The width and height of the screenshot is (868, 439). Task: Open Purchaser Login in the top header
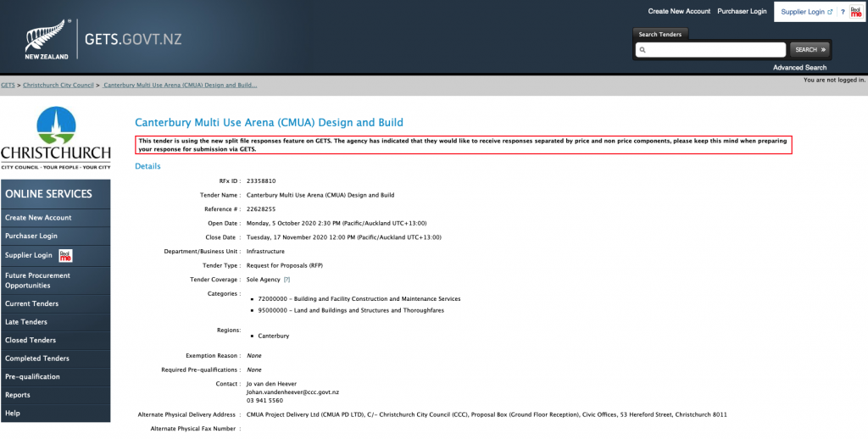pyautogui.click(x=742, y=12)
